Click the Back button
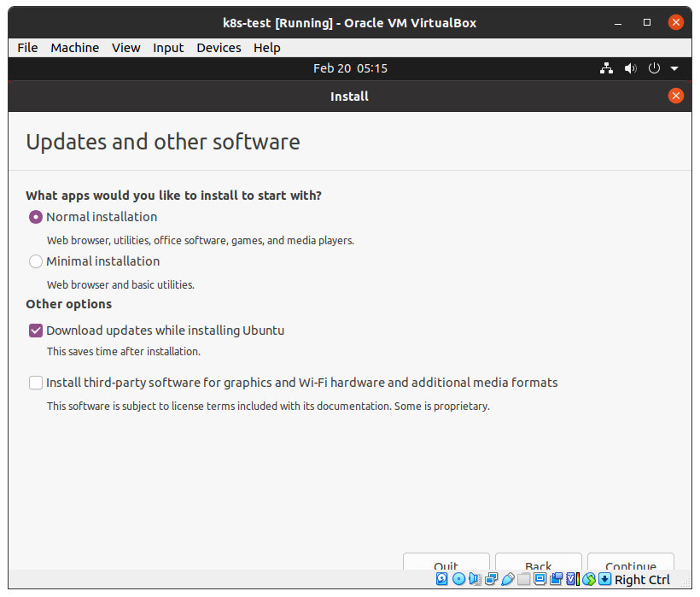This screenshot has width=700, height=597. point(539,563)
